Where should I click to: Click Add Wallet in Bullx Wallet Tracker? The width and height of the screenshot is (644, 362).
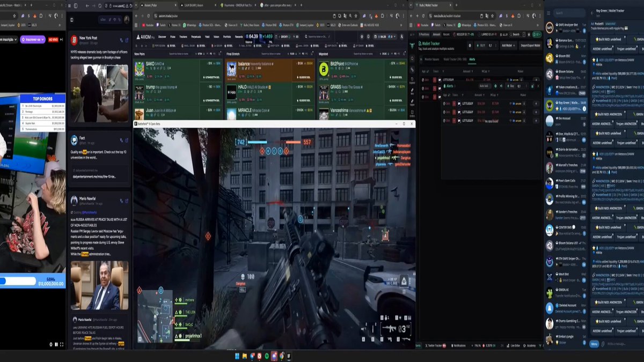[508, 46]
